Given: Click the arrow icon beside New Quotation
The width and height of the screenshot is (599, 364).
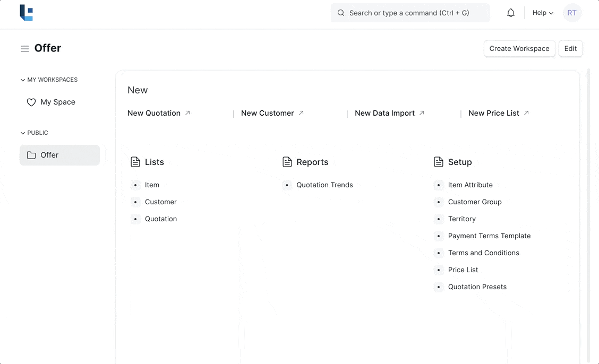Looking at the screenshot, I should click(x=187, y=113).
